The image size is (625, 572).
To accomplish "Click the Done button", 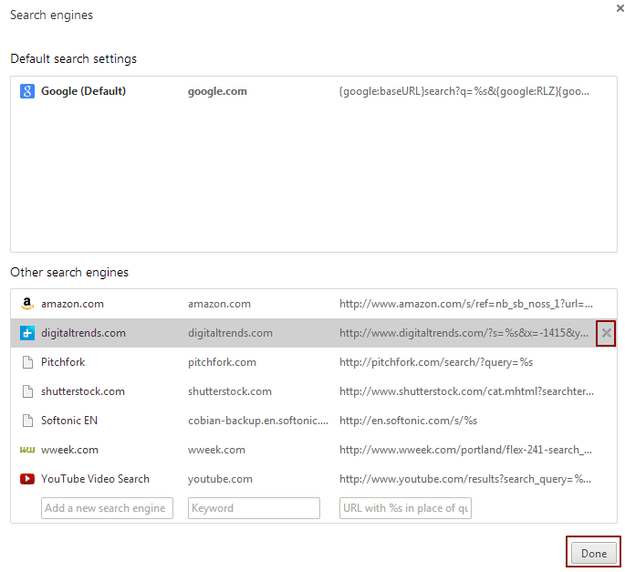I will click(x=594, y=553).
